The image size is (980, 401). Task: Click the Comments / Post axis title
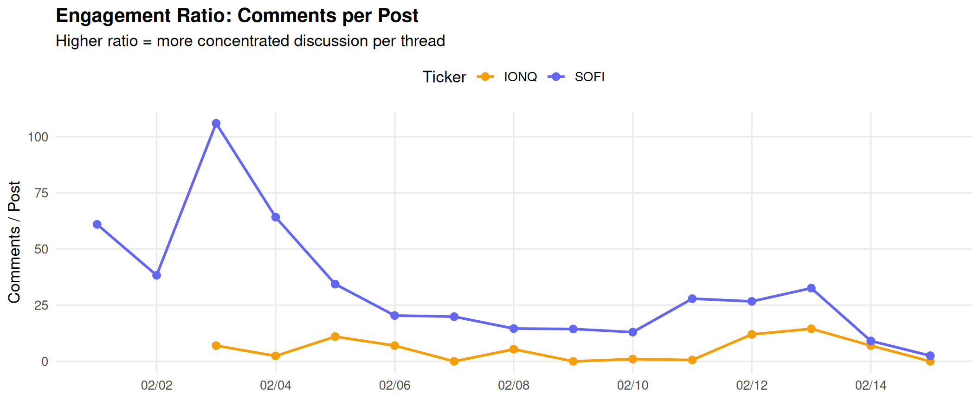[14, 242]
